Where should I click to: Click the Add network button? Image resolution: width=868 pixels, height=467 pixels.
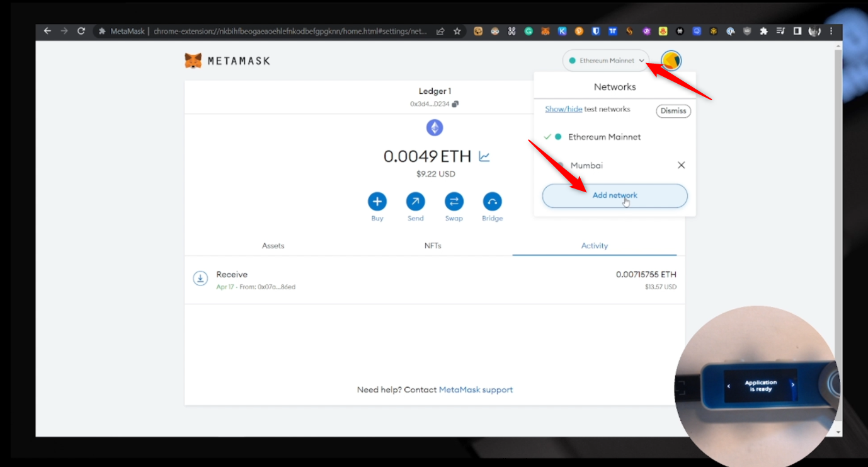614,195
